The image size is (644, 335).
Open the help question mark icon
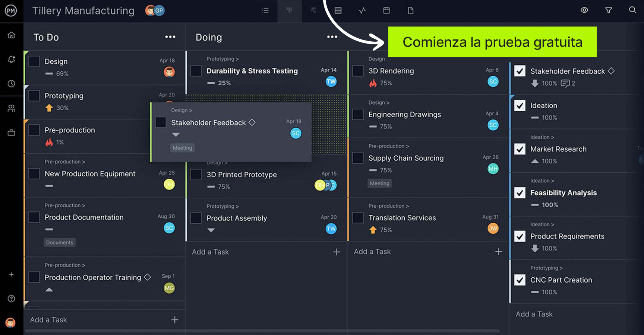click(x=12, y=299)
